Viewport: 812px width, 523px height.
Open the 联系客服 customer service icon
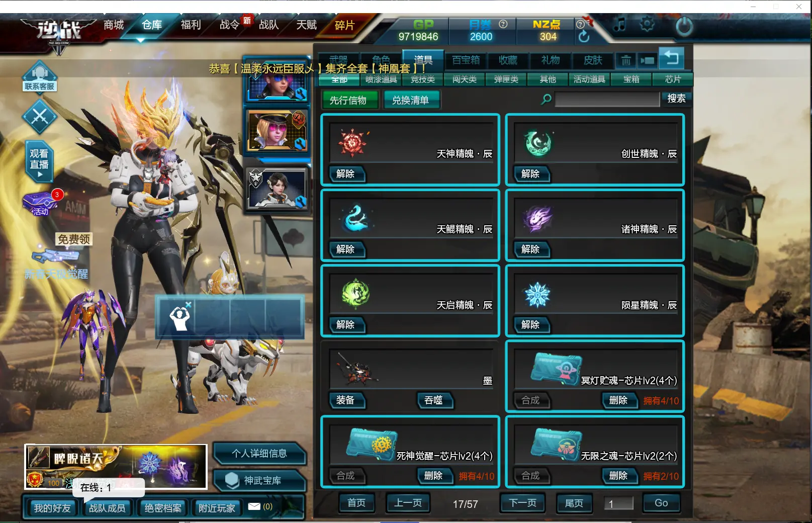coord(39,76)
